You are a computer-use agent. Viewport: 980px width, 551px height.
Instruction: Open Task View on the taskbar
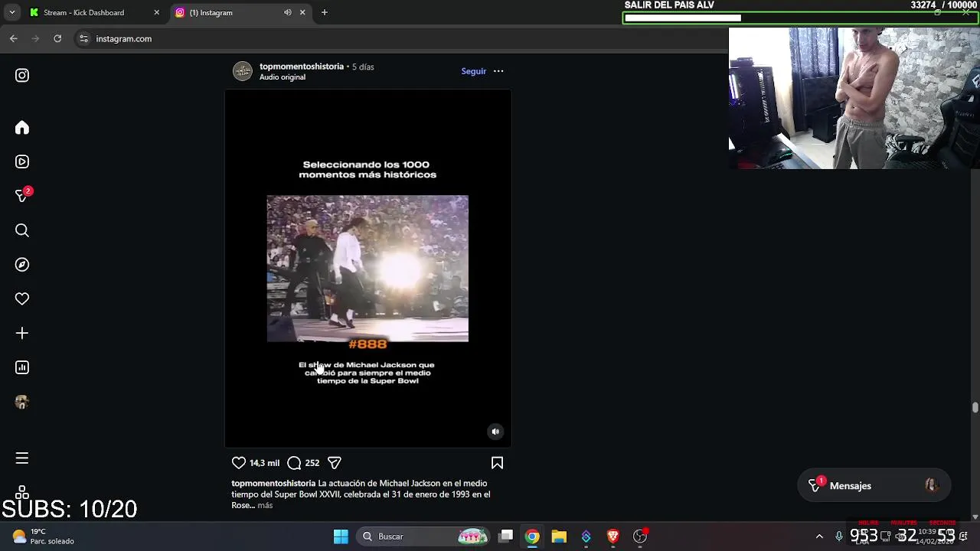point(506,536)
